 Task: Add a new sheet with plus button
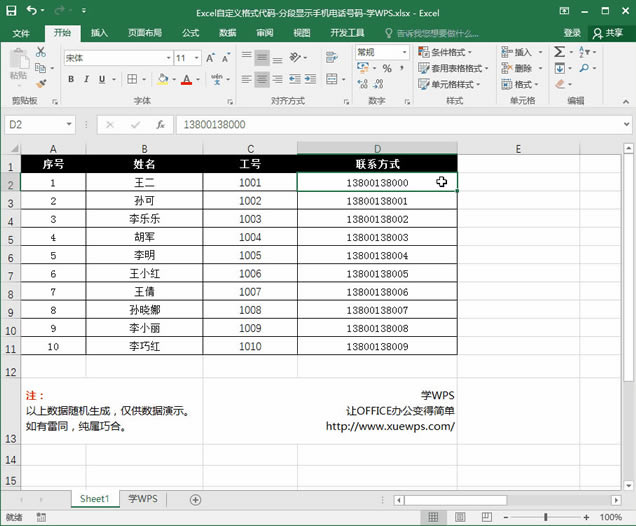click(195, 499)
